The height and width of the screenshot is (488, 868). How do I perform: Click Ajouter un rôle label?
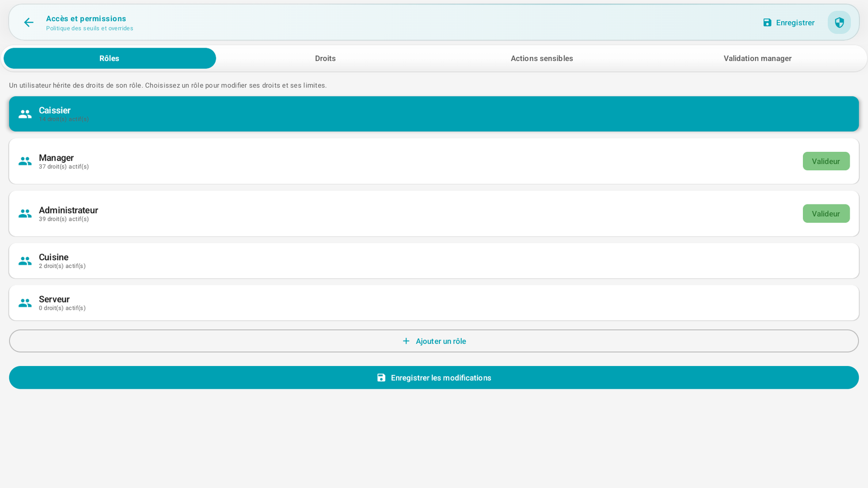click(441, 341)
